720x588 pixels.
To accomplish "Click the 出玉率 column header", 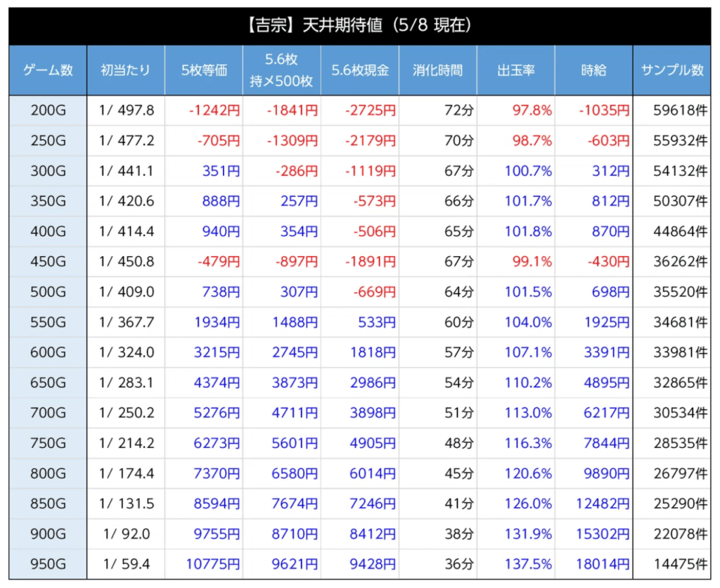I will (x=515, y=70).
